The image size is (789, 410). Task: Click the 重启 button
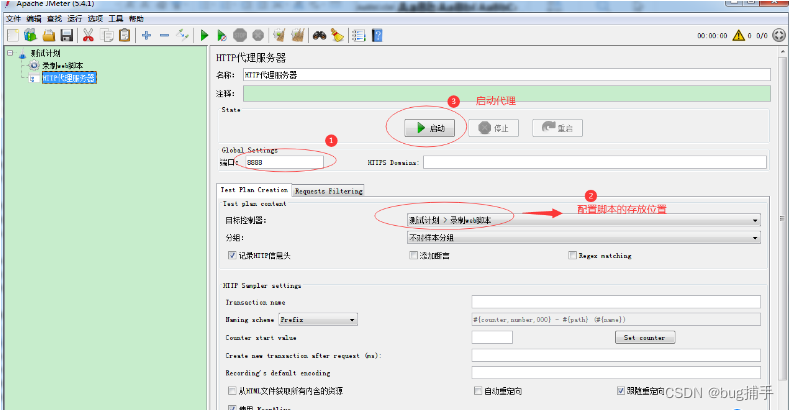[x=558, y=128]
